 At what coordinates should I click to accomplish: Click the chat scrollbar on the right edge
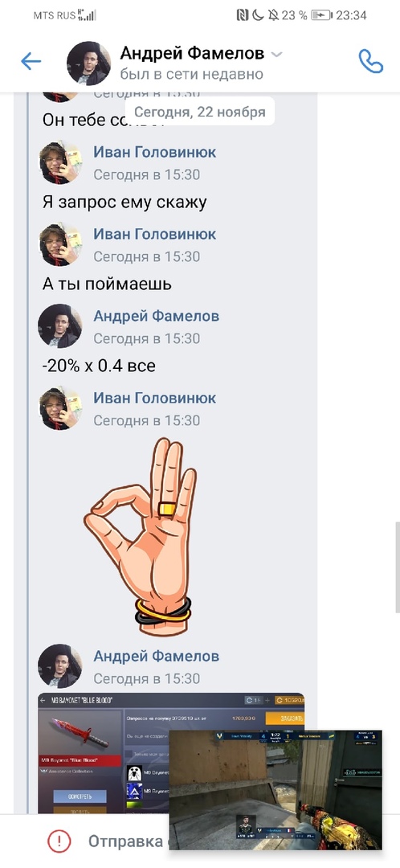pyautogui.click(x=398, y=567)
